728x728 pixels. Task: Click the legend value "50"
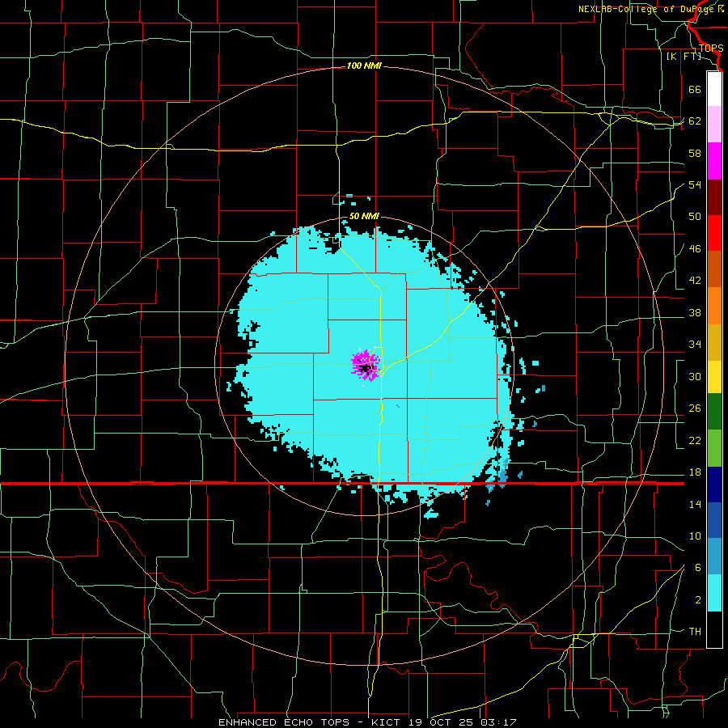coord(695,217)
